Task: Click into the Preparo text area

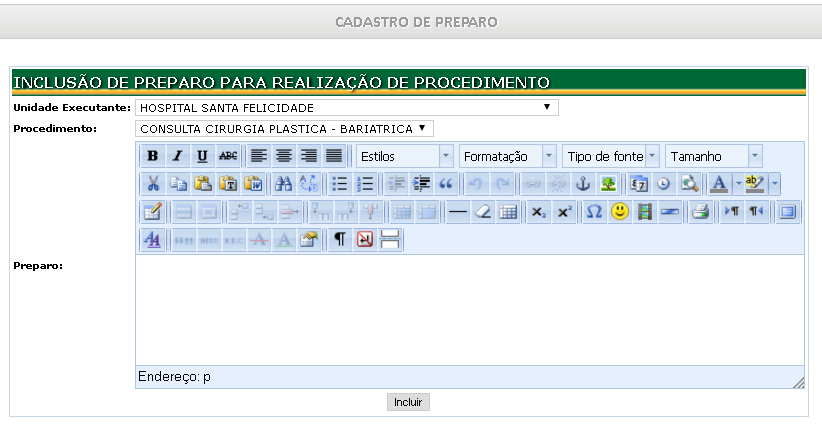Action: click(470, 310)
